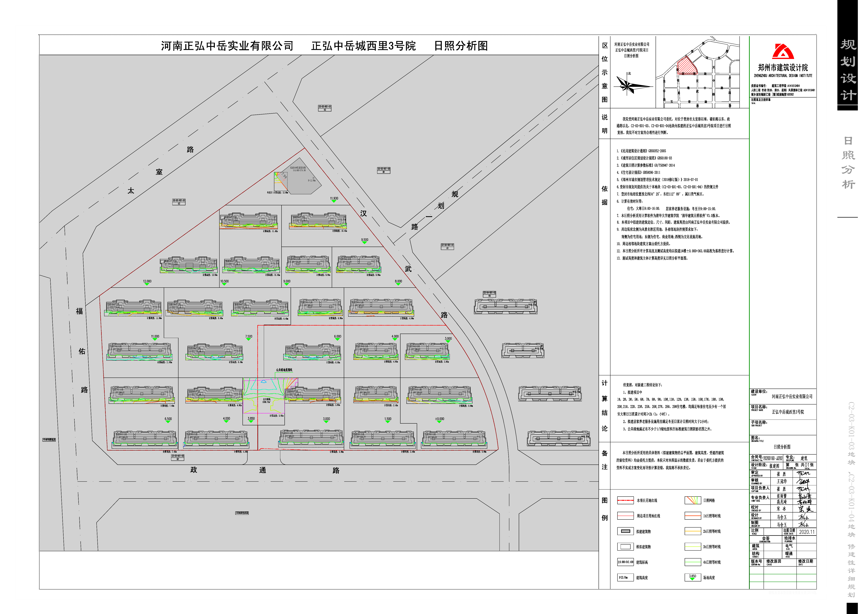Click the 模拟建筑物 white rectangle legend icon
Image resolution: width=868 pixels, height=614 pixels.
[x=625, y=547]
